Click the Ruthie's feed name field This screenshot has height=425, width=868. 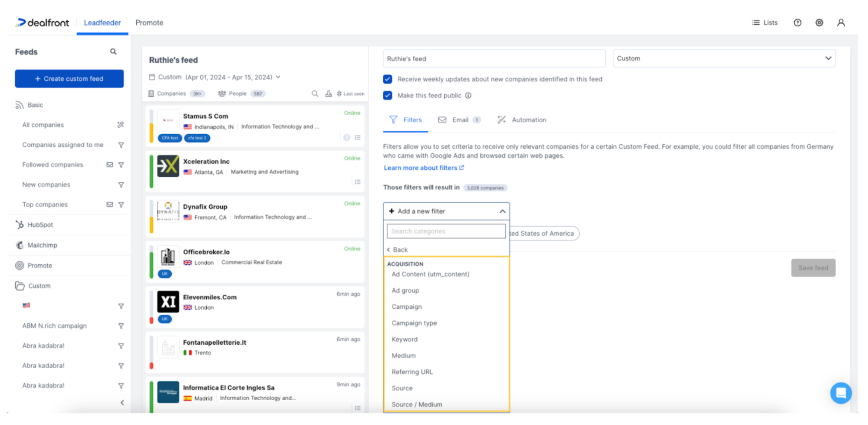tap(494, 58)
